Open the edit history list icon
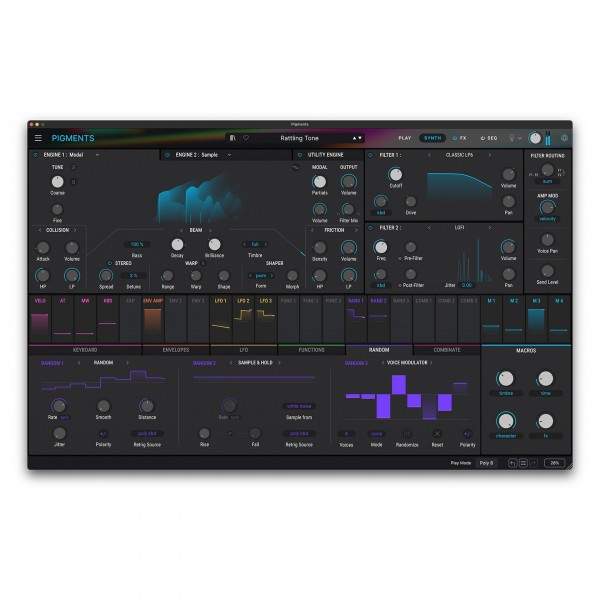 pos(523,463)
